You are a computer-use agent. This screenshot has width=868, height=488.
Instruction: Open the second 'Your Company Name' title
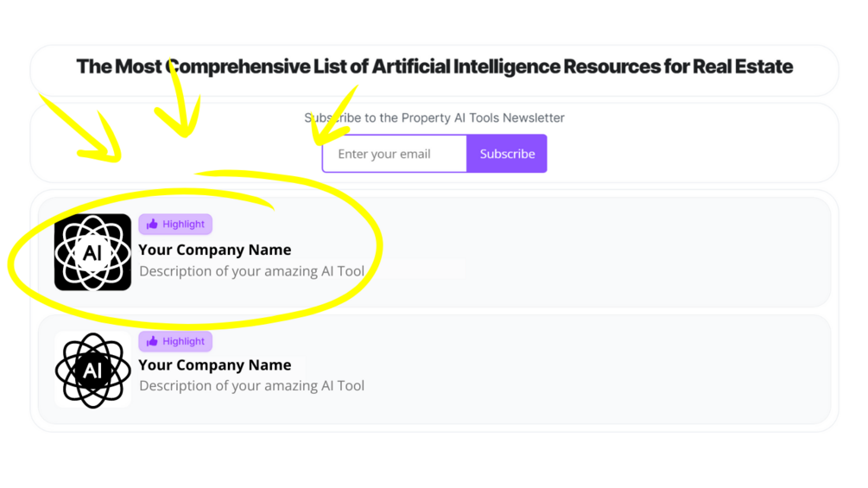[x=215, y=365]
